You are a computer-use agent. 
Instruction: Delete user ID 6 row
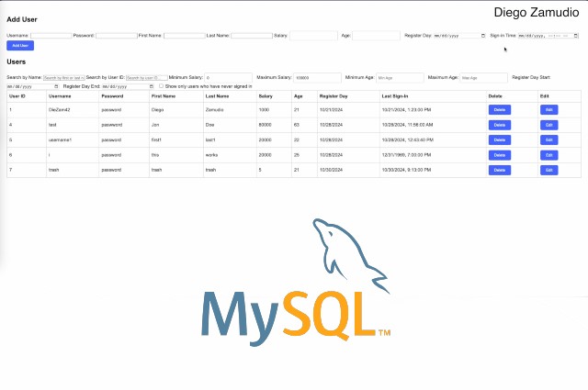click(x=500, y=155)
